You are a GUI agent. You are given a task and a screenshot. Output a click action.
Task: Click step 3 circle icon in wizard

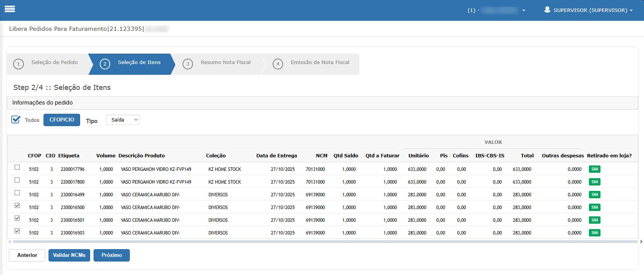coord(188,64)
